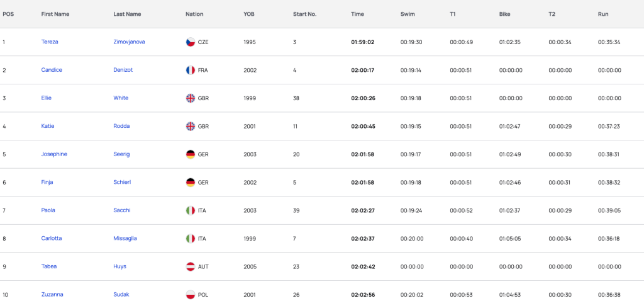
Task: Select the Missaglia last name link
Action: tap(125, 238)
